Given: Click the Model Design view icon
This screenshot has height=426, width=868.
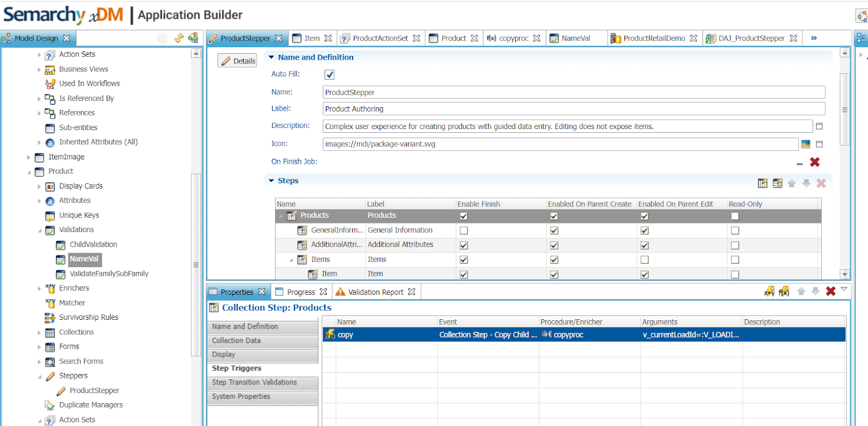Looking at the screenshot, I should 7,38.
